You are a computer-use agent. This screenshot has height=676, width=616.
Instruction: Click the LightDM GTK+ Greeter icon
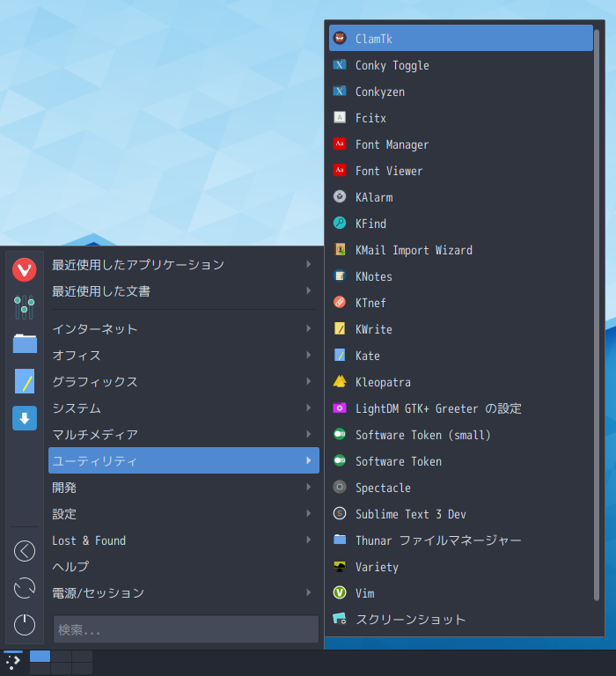[x=340, y=408]
